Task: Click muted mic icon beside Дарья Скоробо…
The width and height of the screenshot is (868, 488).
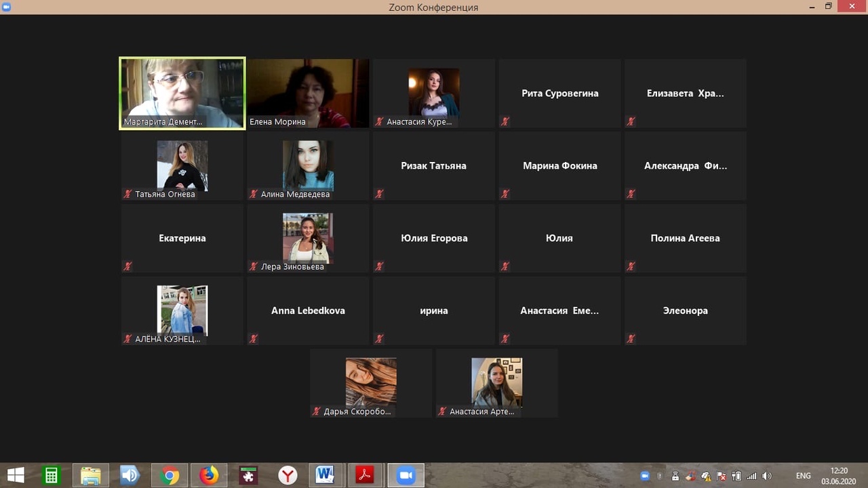Action: click(316, 411)
